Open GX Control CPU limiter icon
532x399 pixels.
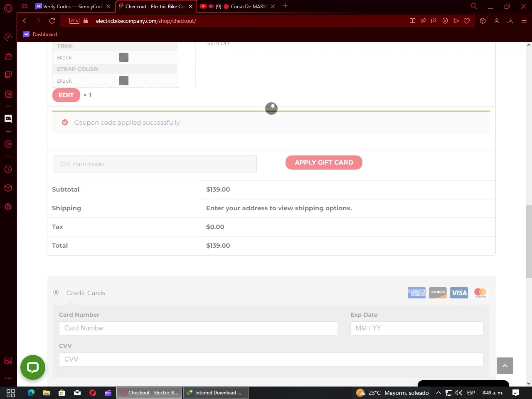point(8,94)
